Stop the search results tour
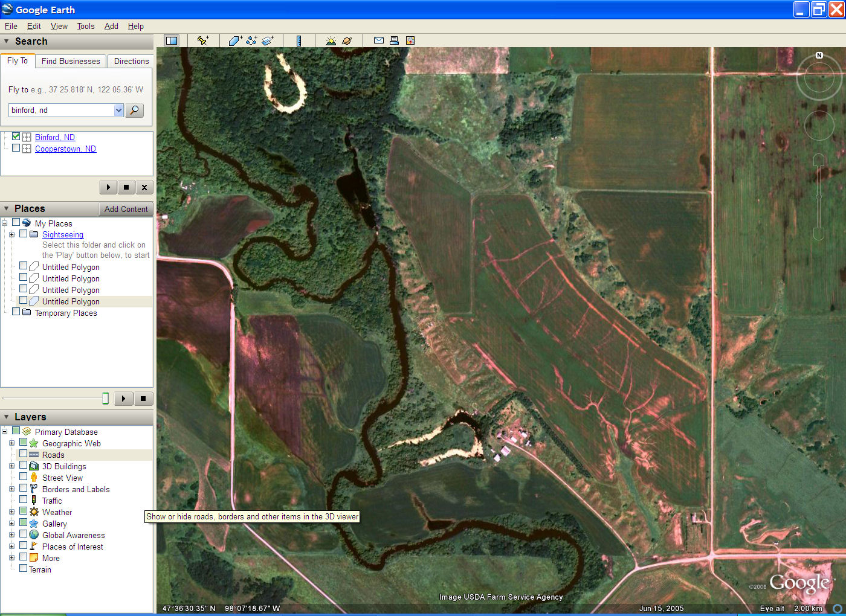The image size is (846, 616). click(x=126, y=187)
